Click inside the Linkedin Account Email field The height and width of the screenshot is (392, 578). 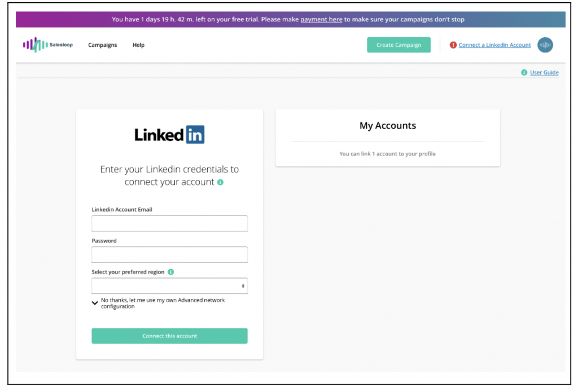point(169,223)
